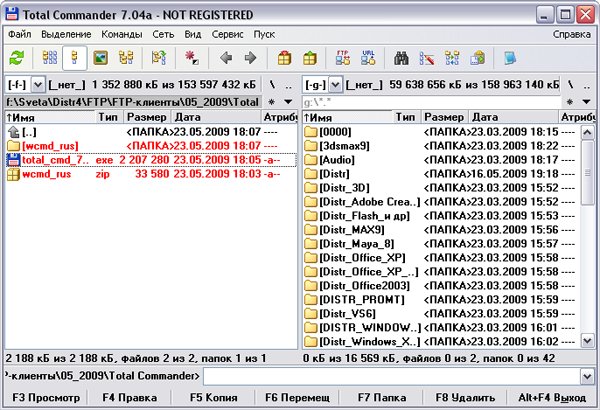
Task: Click the thumbnail view picture icon
Action: [101, 58]
